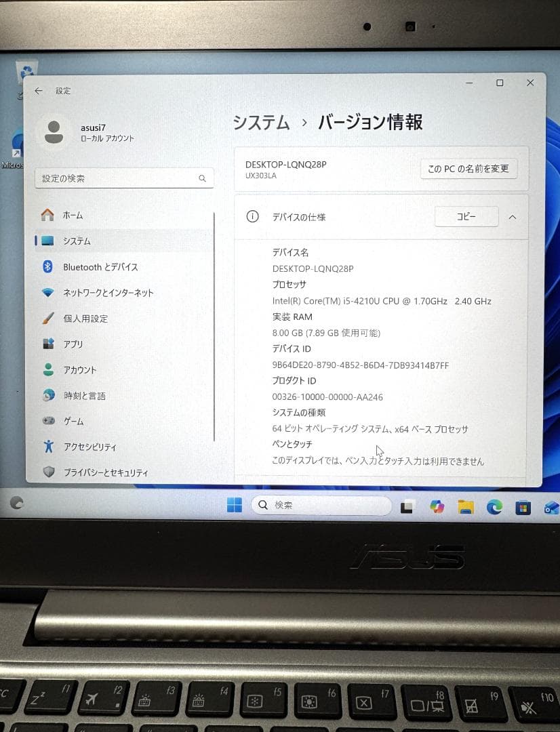Open the Windows Start menu

234,504
